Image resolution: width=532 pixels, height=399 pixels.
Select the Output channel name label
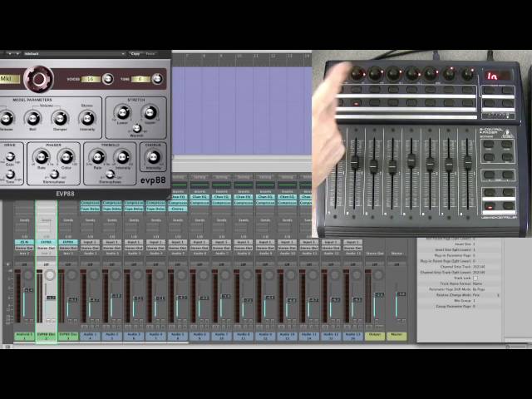pos(375,336)
